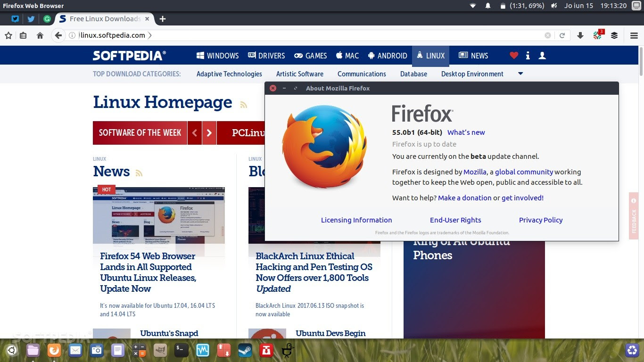Open the Files folder icon in dock
The width and height of the screenshot is (644, 362).
click(33, 350)
